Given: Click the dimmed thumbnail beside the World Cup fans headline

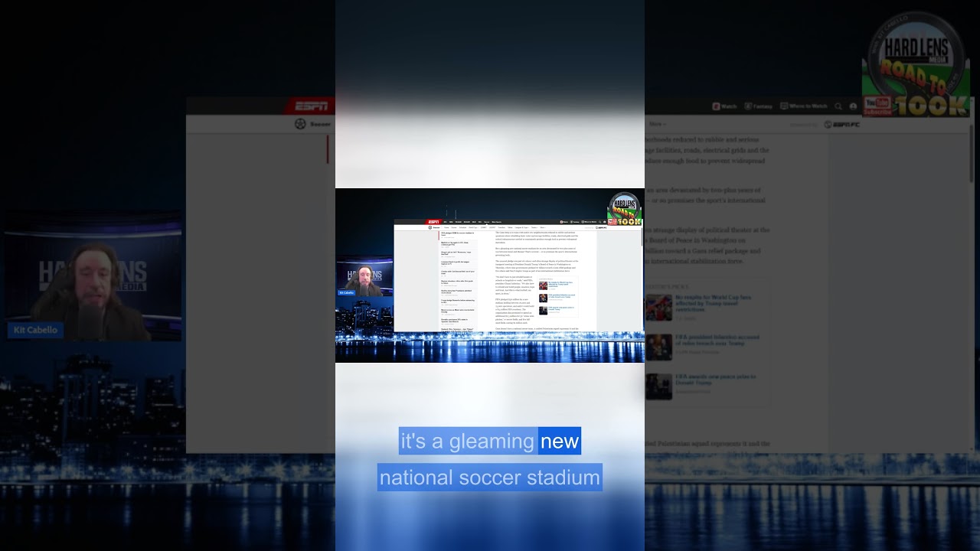Looking at the screenshot, I should point(658,308).
